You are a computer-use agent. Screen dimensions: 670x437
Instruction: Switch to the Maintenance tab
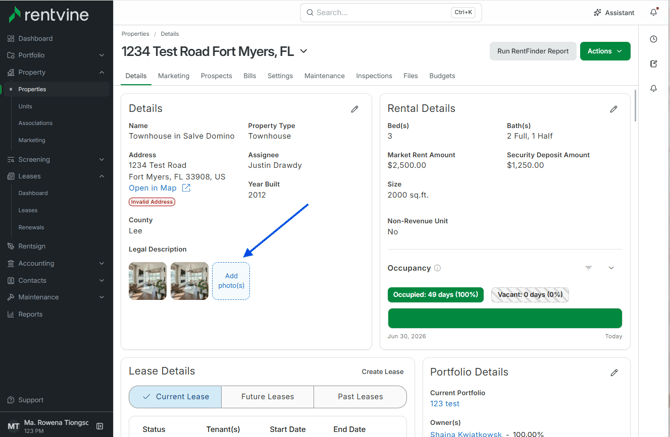324,76
